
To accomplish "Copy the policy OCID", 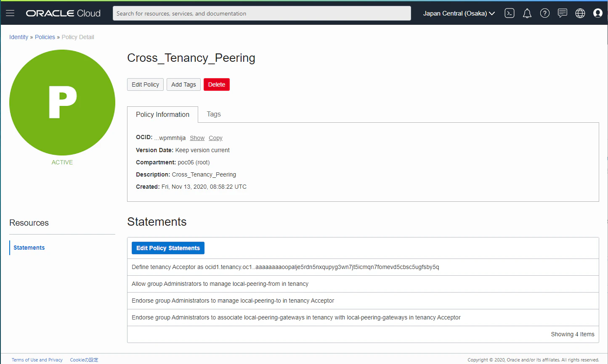I will coord(215,138).
